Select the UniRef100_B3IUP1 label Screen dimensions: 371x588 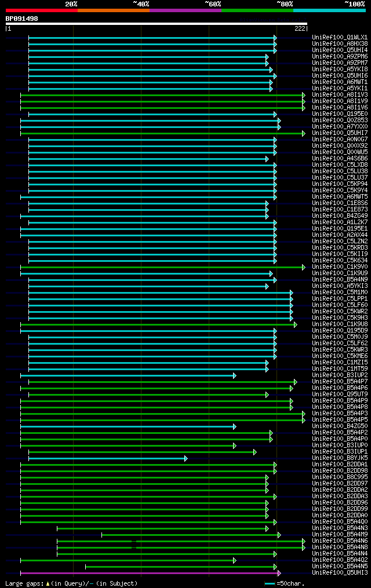point(340,452)
